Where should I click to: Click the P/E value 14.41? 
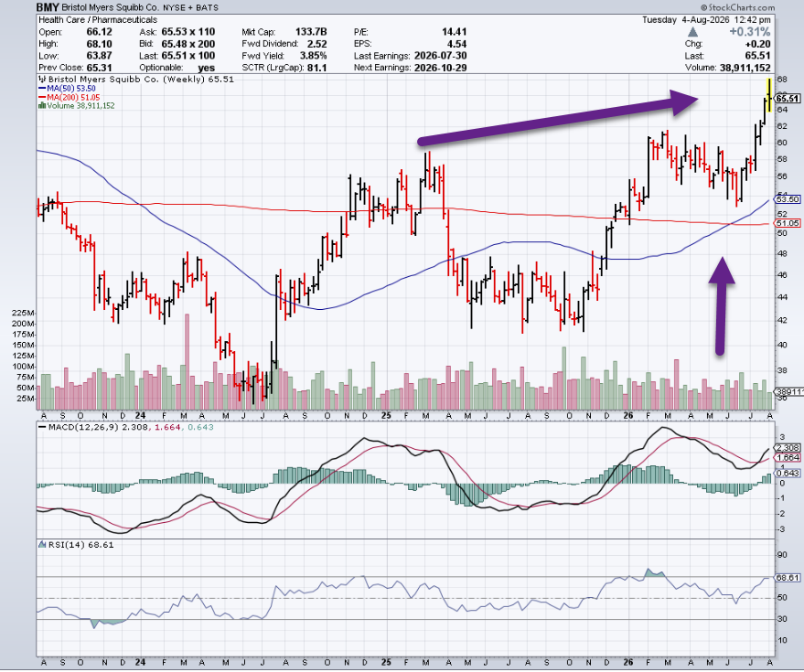[x=454, y=32]
